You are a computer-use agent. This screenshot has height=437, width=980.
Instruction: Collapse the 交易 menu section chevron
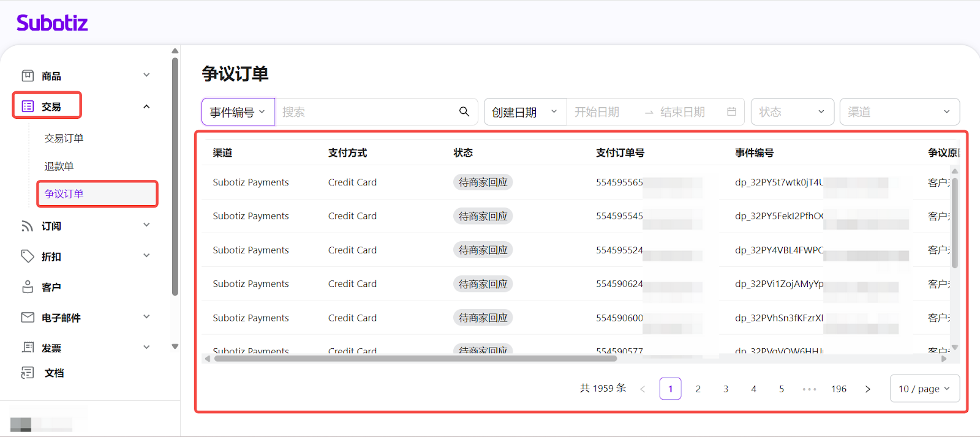(146, 106)
